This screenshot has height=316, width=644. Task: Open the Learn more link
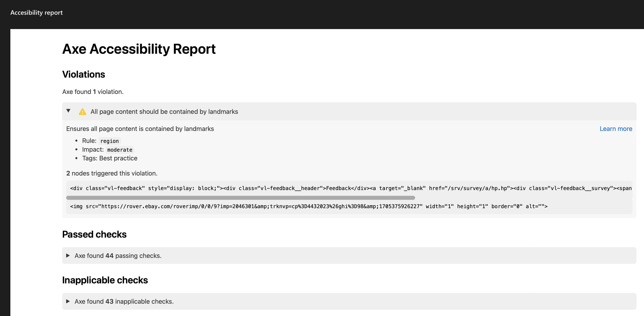click(615, 129)
